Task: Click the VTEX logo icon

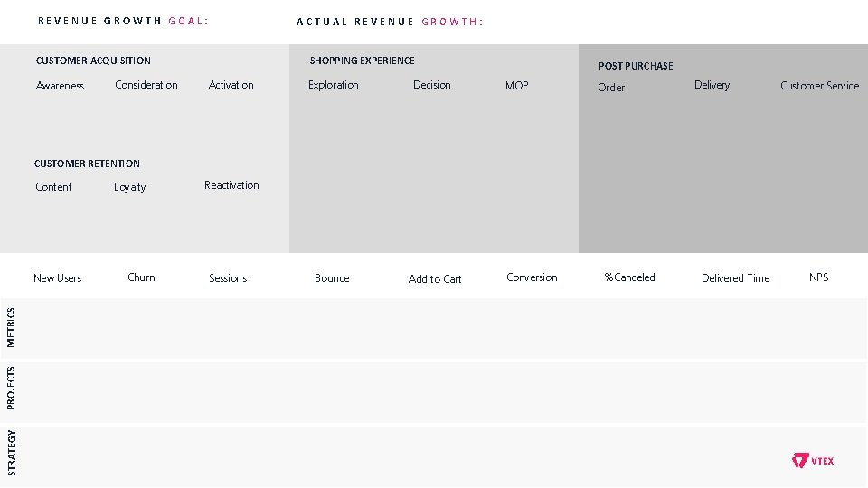Action: (800, 461)
